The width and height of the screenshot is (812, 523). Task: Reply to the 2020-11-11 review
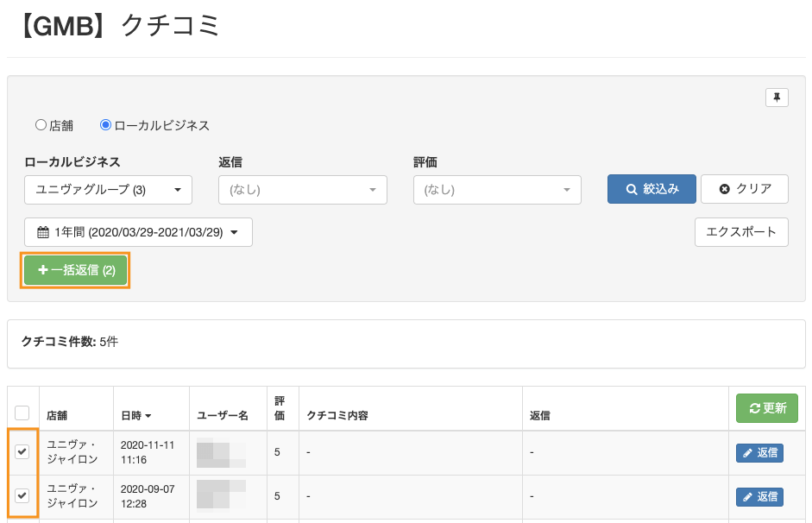click(x=759, y=453)
